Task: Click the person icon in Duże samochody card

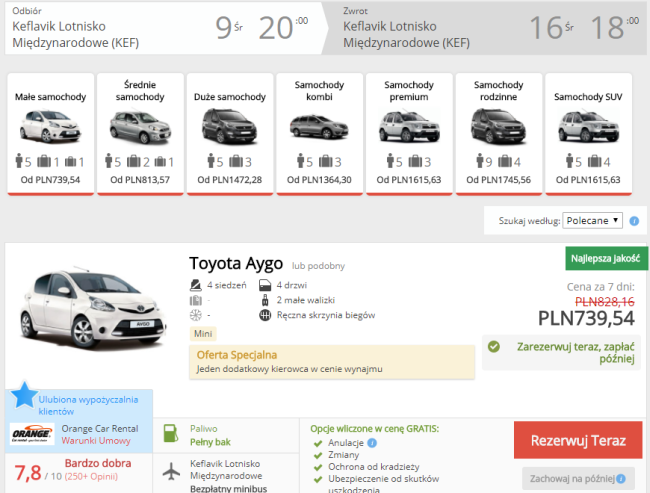Action: pos(211,161)
